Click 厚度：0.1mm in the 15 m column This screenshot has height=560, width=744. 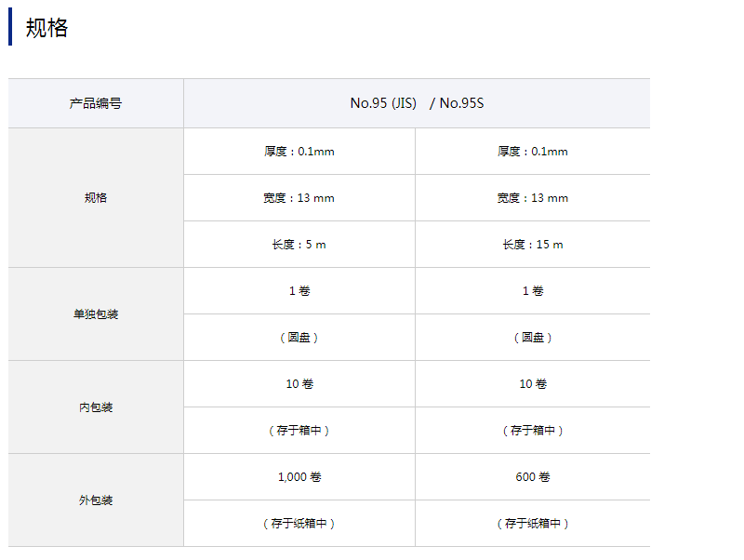[533, 152]
